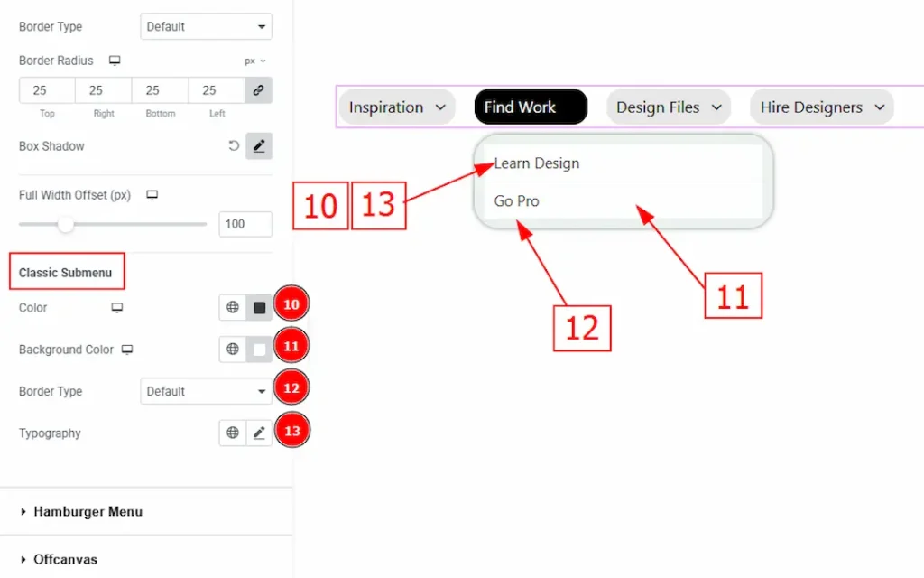
Task: Open Classic Submenu Border Type dropdown
Action: (206, 392)
